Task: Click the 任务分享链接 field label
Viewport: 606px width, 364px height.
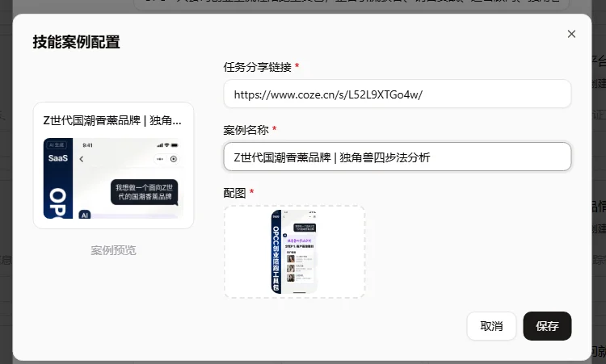Action: (x=258, y=67)
